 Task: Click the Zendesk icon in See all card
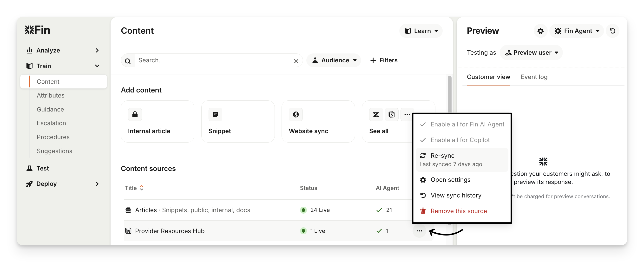coord(376,114)
